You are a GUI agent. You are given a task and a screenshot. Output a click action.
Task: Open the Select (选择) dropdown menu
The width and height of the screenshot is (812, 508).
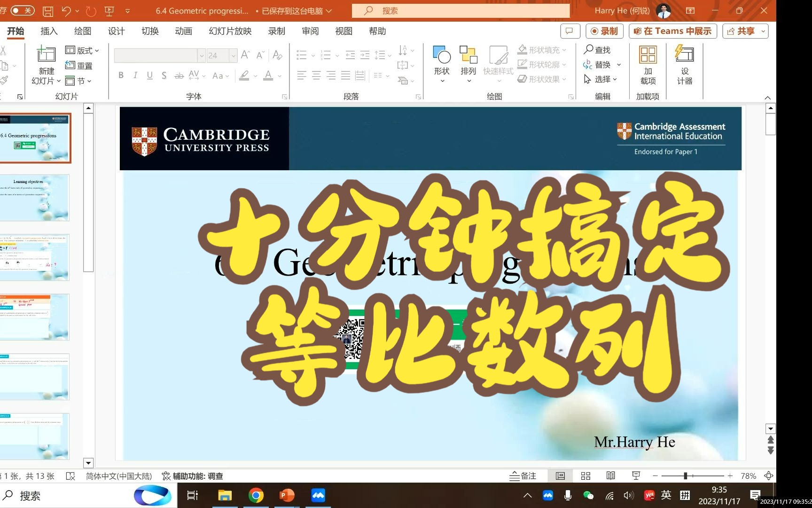pos(603,79)
